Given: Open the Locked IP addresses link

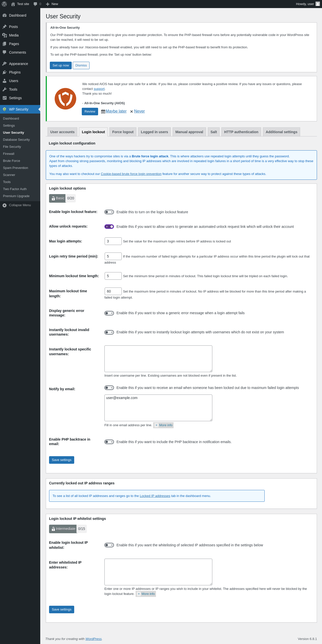Looking at the screenshot, I should (x=155, y=496).
